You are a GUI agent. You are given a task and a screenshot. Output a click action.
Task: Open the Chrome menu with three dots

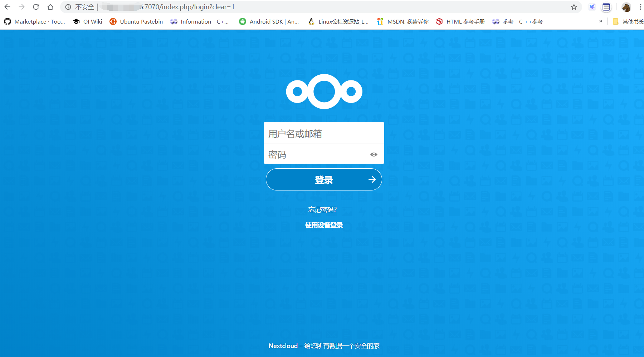(640, 7)
